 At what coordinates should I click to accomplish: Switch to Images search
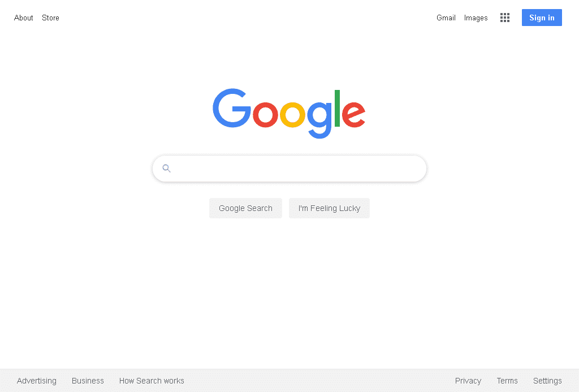tap(476, 18)
